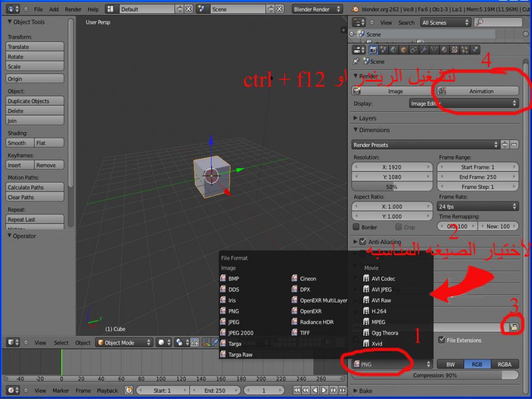The width and height of the screenshot is (532, 399).
Task: Add a new Scene with plus
Action: [x=270, y=9]
